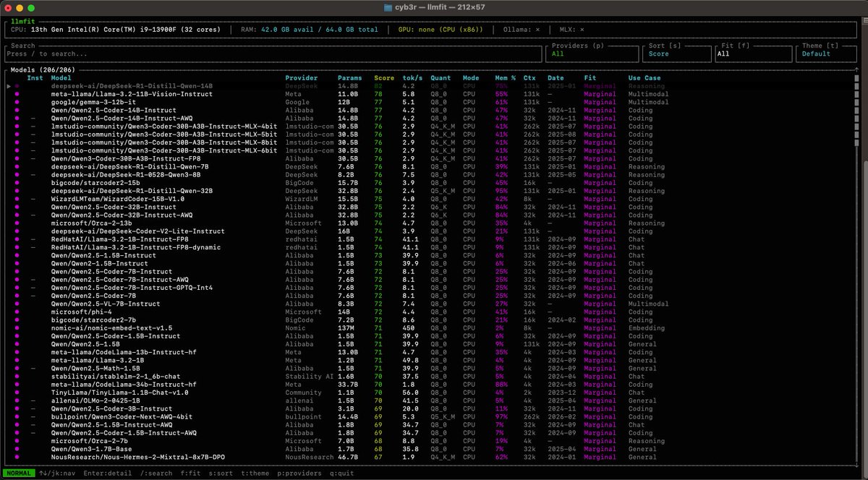
Task: Select the bigcode/starcoder2-15b model name
Action: point(95,183)
